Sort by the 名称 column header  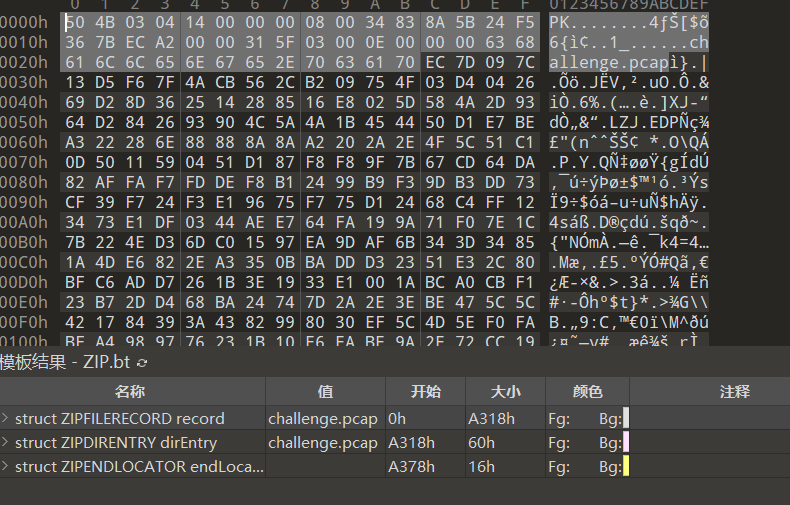pos(130,392)
